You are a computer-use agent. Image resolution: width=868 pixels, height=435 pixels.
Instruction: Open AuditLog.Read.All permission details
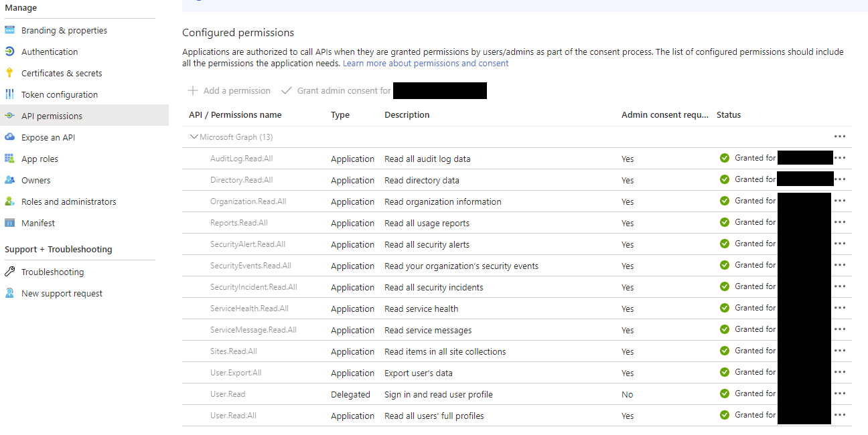pos(241,159)
